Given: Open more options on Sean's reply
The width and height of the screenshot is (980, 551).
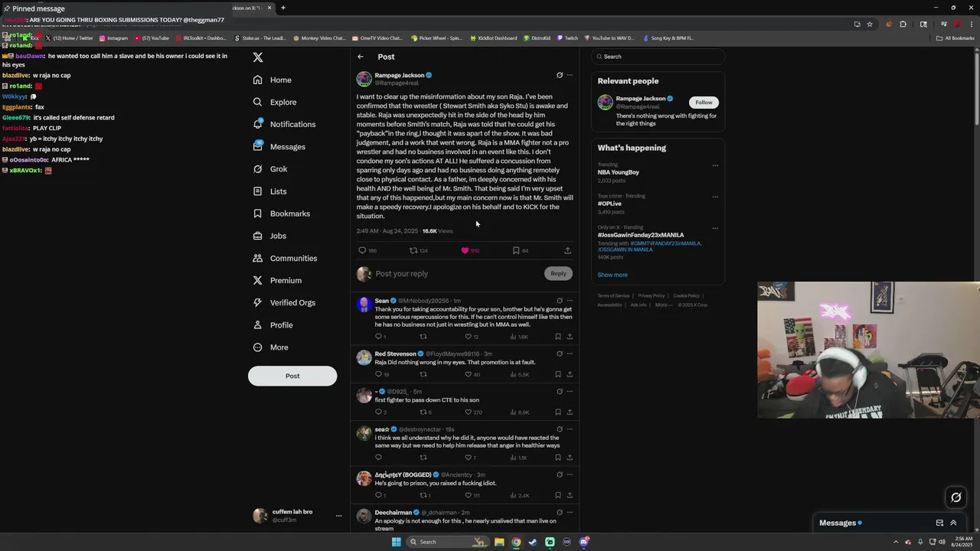Looking at the screenshot, I should point(570,301).
